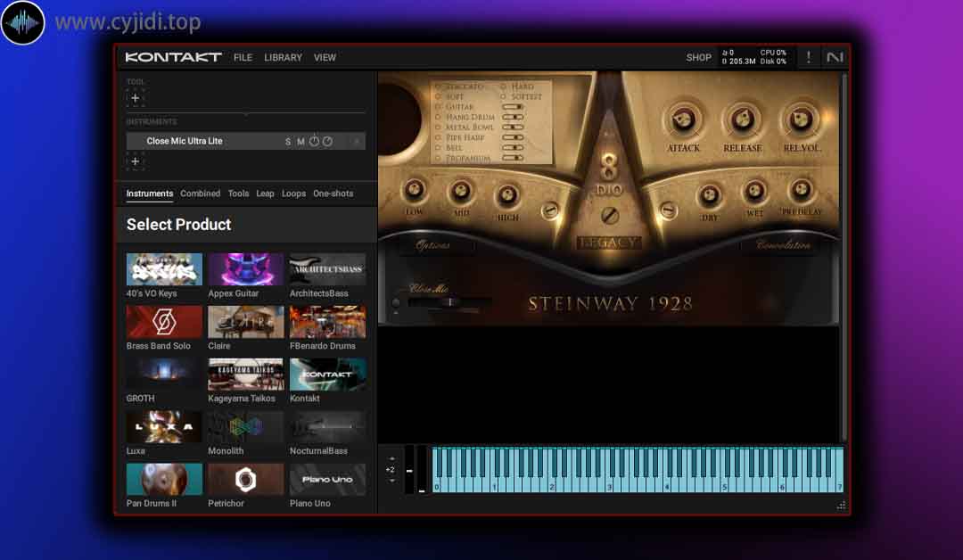
Task: Select the Staccato articulation radio button
Action: [x=439, y=86]
